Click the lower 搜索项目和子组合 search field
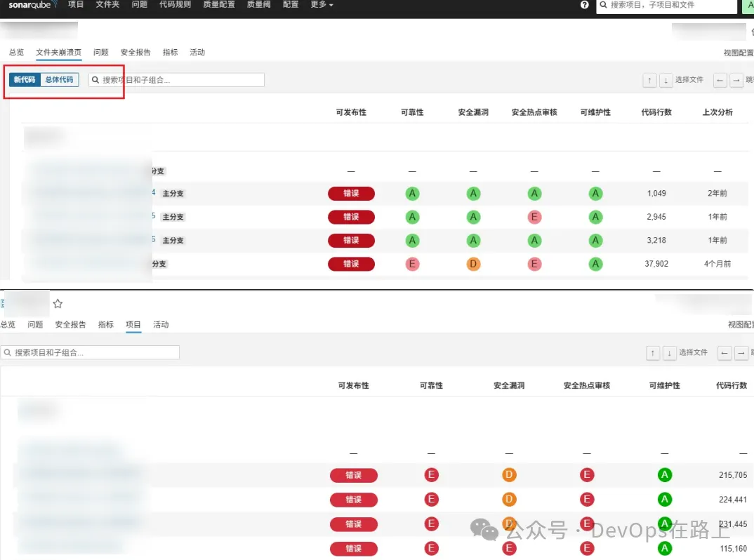 point(90,353)
